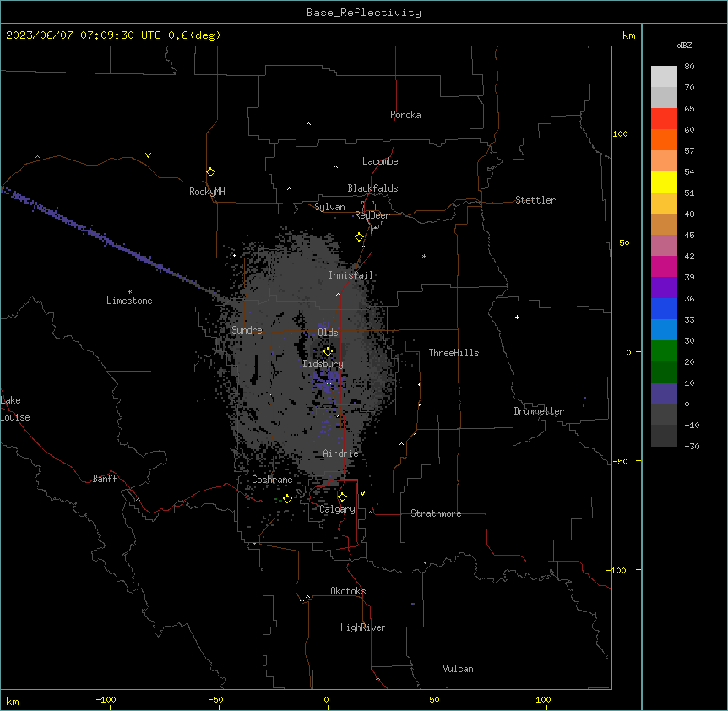Click the yellow 54 dBZ color swatch
The width and height of the screenshot is (728, 711).
(664, 182)
